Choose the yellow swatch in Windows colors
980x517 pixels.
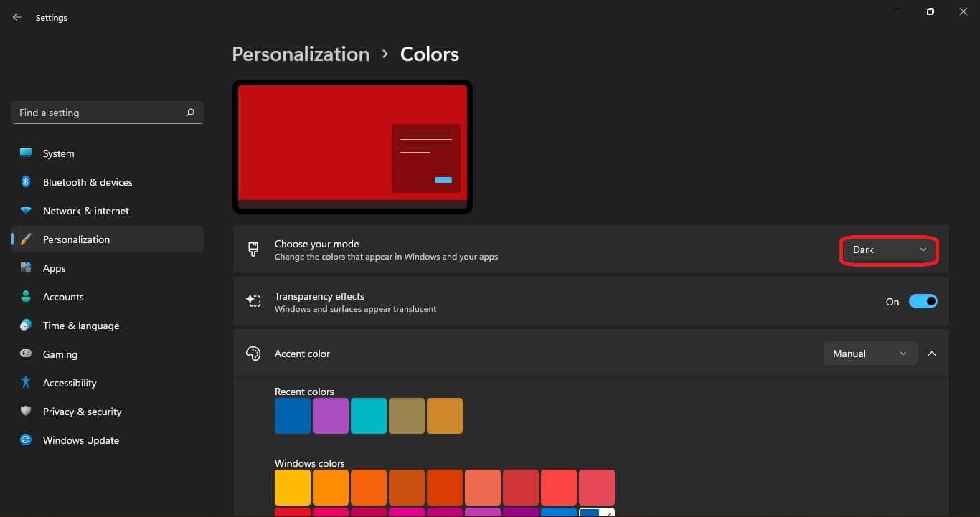click(293, 488)
